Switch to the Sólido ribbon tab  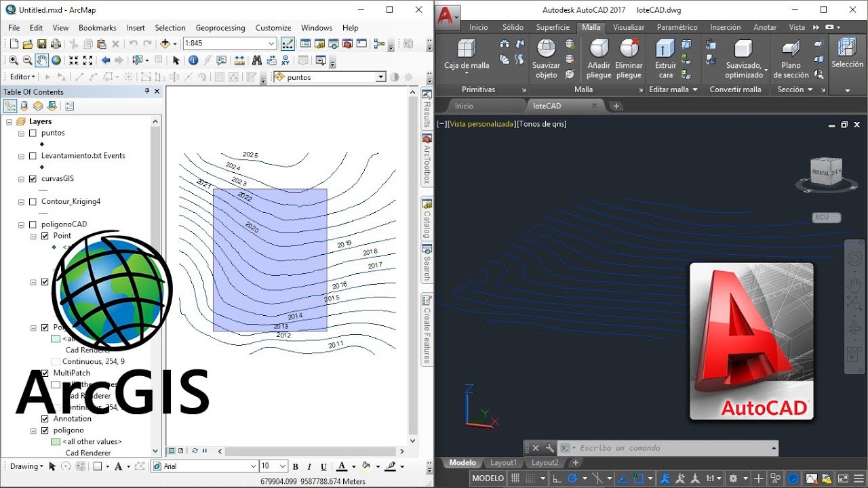click(513, 27)
